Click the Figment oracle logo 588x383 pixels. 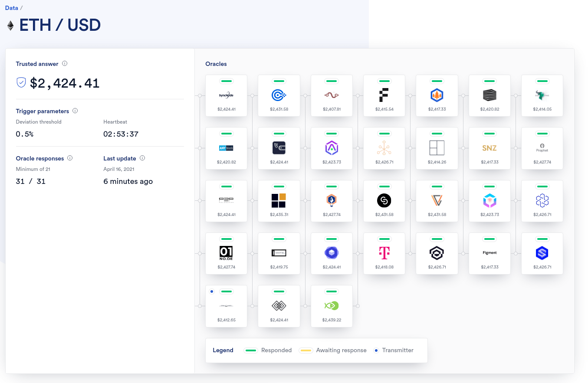[x=489, y=253]
